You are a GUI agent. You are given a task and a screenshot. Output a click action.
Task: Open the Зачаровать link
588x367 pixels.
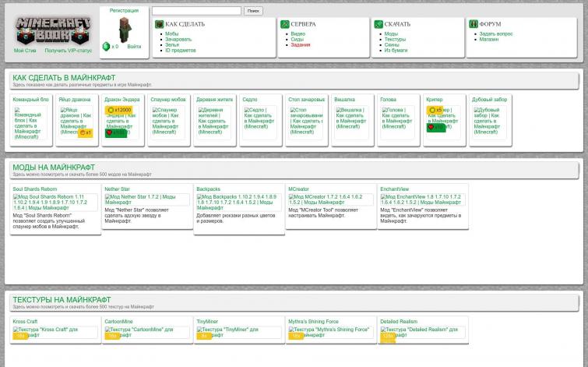coord(178,40)
